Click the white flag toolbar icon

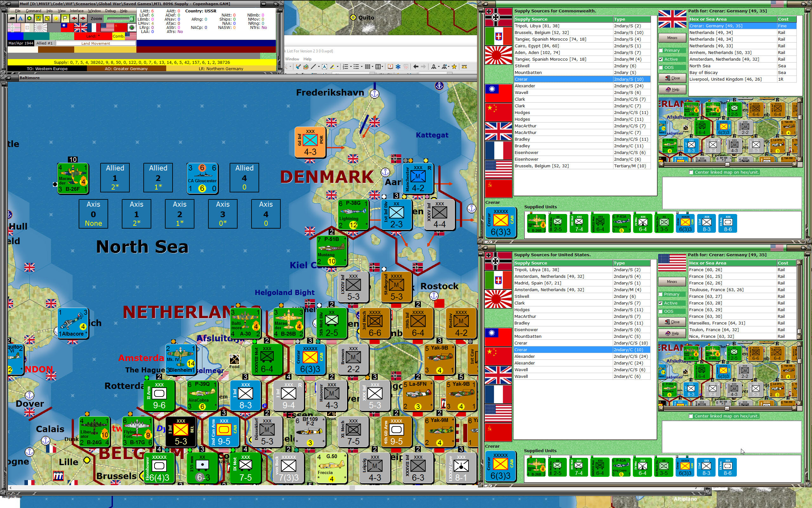(x=65, y=18)
